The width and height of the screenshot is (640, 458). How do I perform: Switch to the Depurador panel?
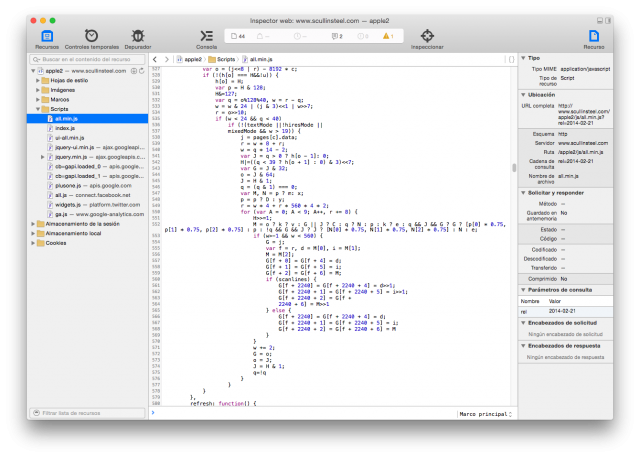tap(138, 38)
